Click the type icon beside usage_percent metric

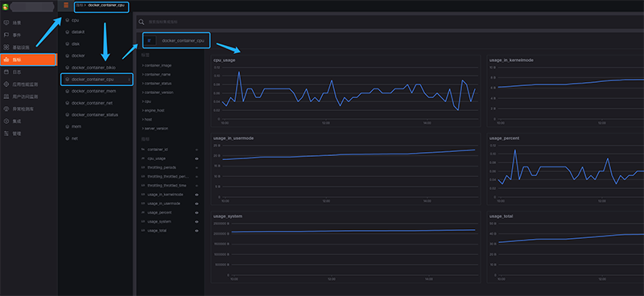(x=143, y=212)
